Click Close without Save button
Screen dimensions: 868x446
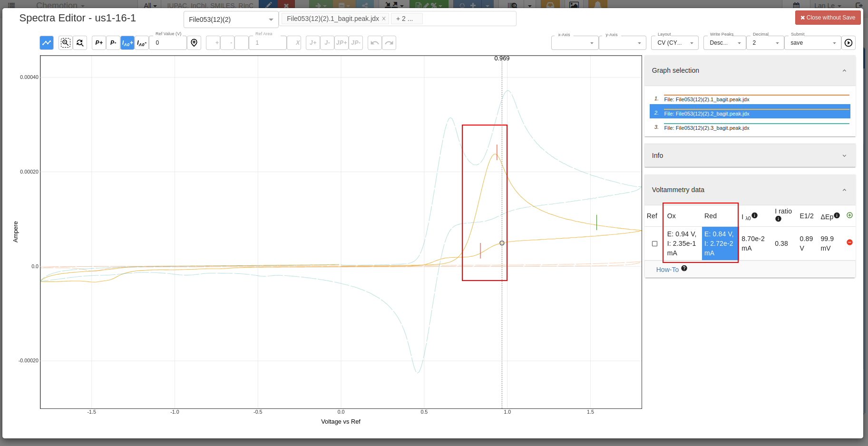coord(828,17)
